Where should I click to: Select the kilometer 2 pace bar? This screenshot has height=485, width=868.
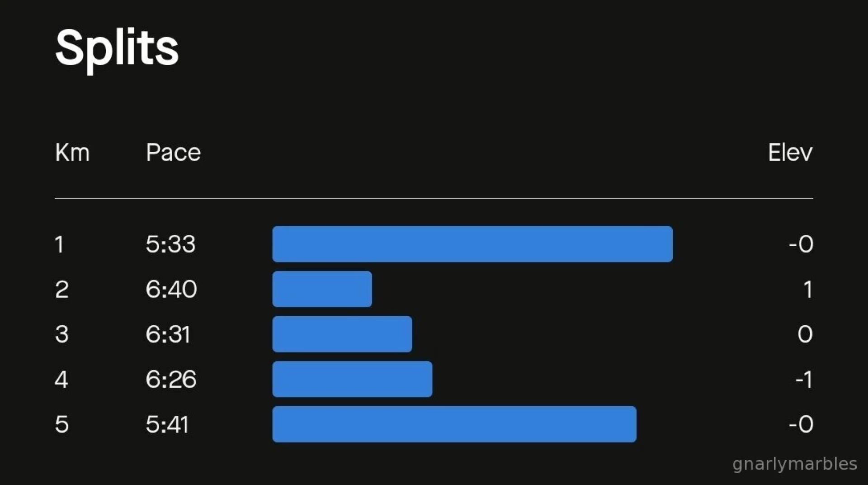322,289
